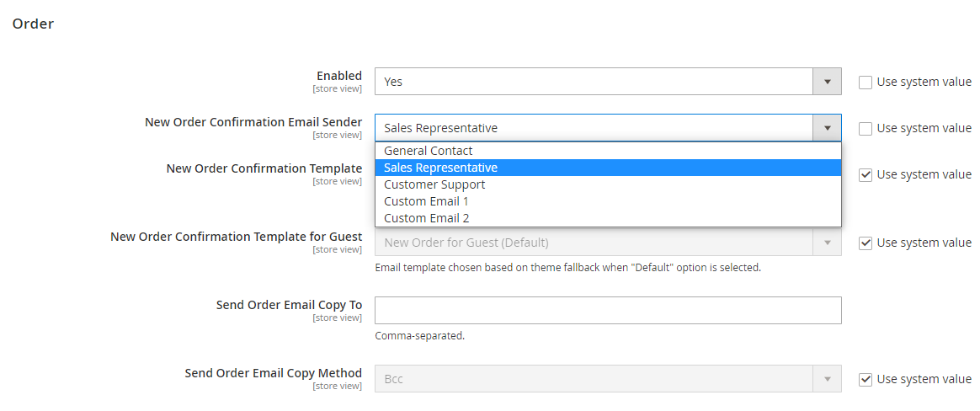
Task: Click the Copy Method Bcc dropdown arrow
Action: point(827,379)
